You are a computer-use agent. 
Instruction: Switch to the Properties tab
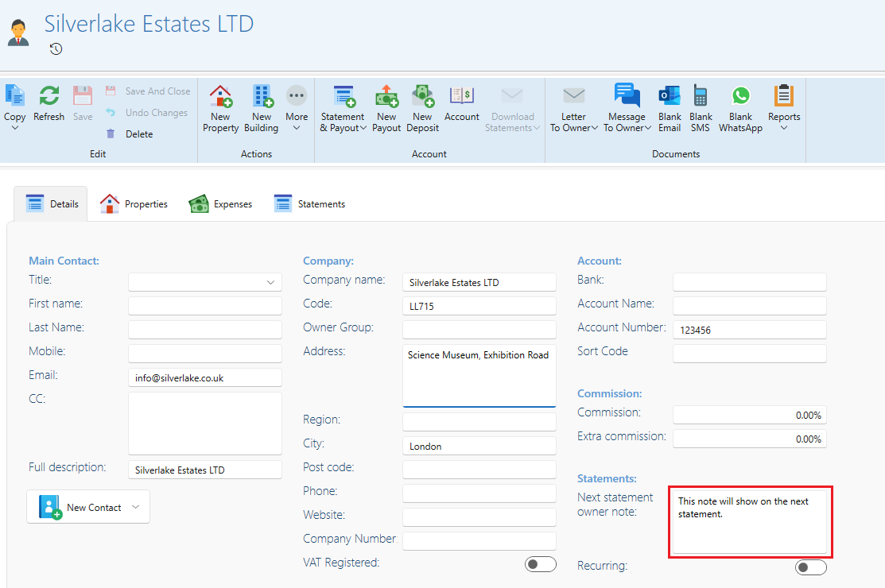134,204
